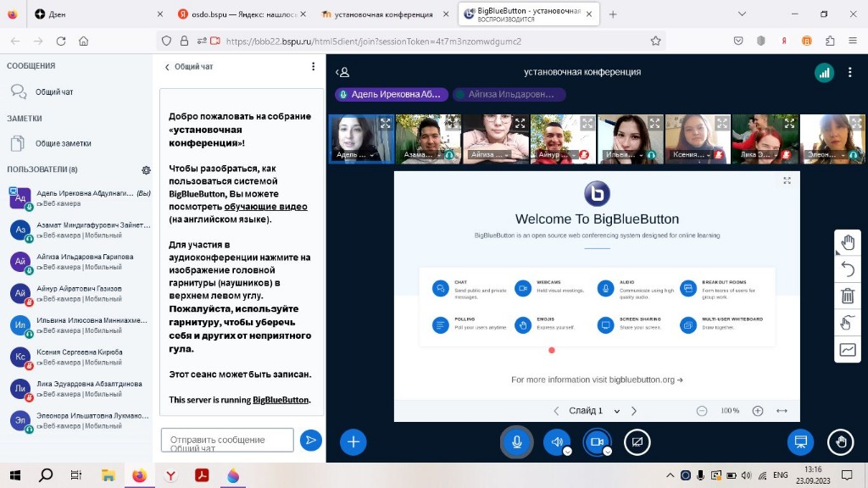
Task: Click the trash icon to clear annotations
Action: coord(848,296)
